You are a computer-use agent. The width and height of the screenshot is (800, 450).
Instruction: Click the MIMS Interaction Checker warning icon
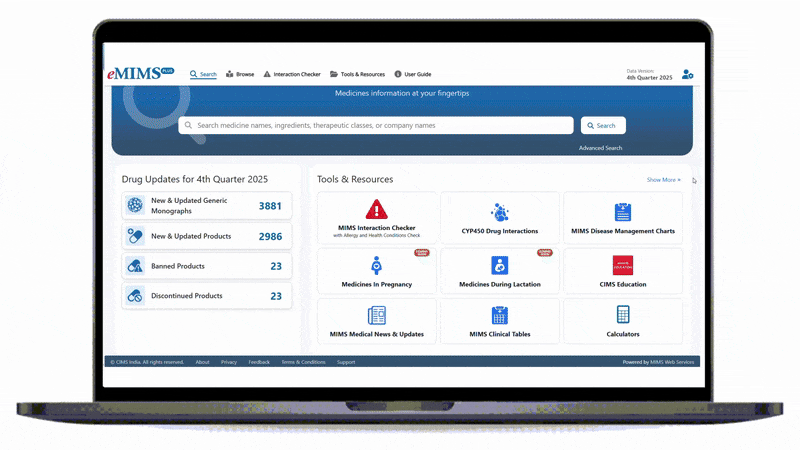click(x=376, y=209)
